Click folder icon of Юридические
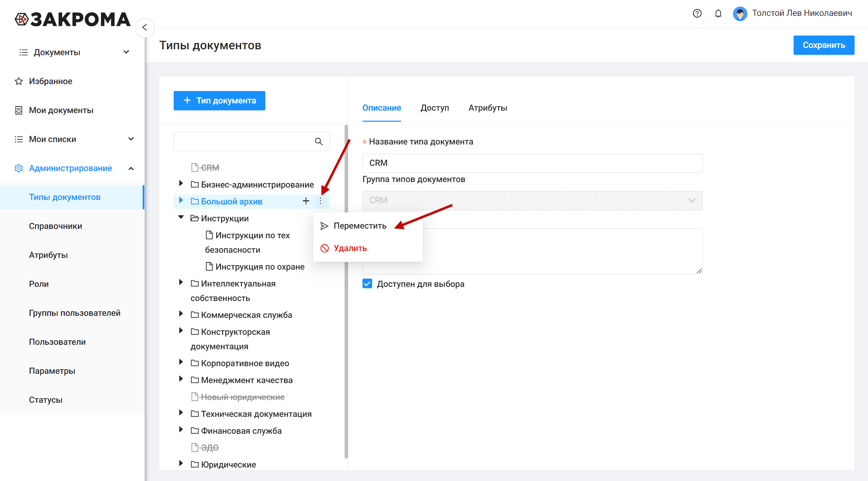This screenshot has height=481, width=868. 195,464
